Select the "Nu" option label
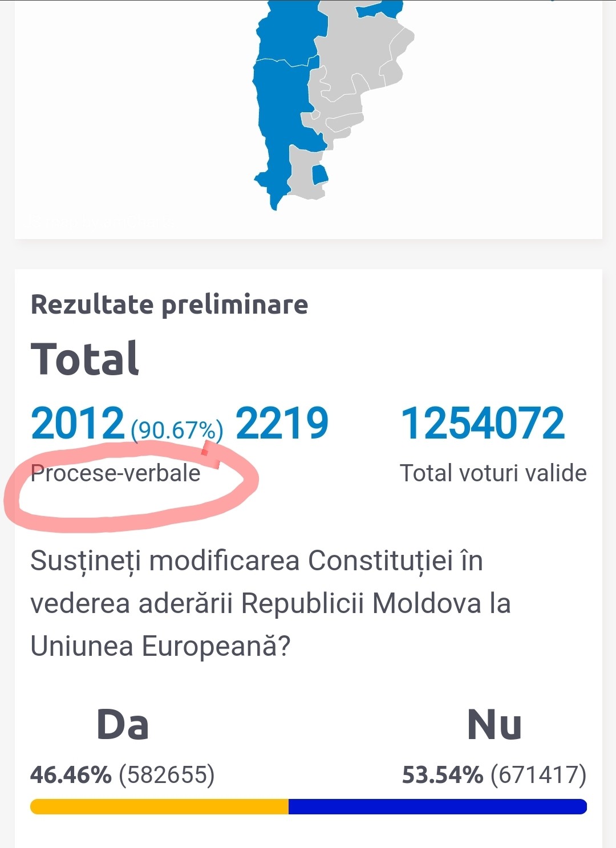 tap(494, 725)
